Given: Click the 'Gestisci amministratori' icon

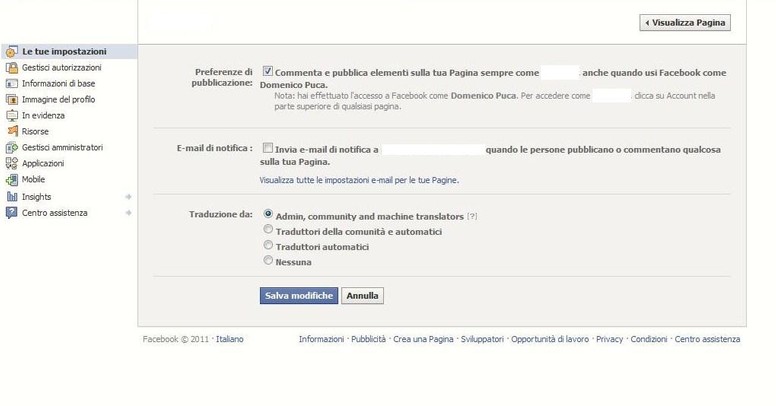Looking at the screenshot, I should pyautogui.click(x=11, y=147).
